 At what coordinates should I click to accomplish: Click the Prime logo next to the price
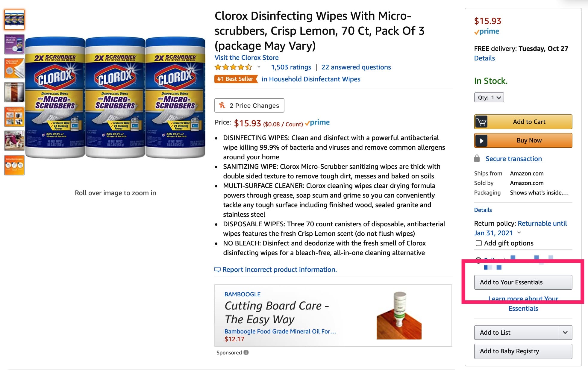pyautogui.click(x=317, y=122)
